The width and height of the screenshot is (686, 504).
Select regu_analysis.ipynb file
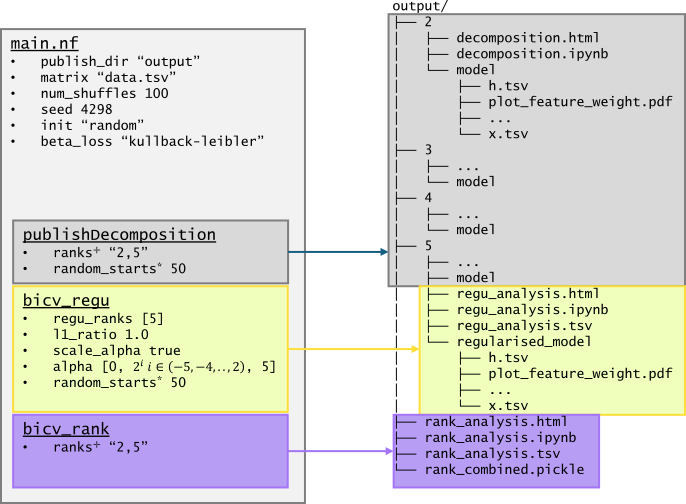coord(532,310)
